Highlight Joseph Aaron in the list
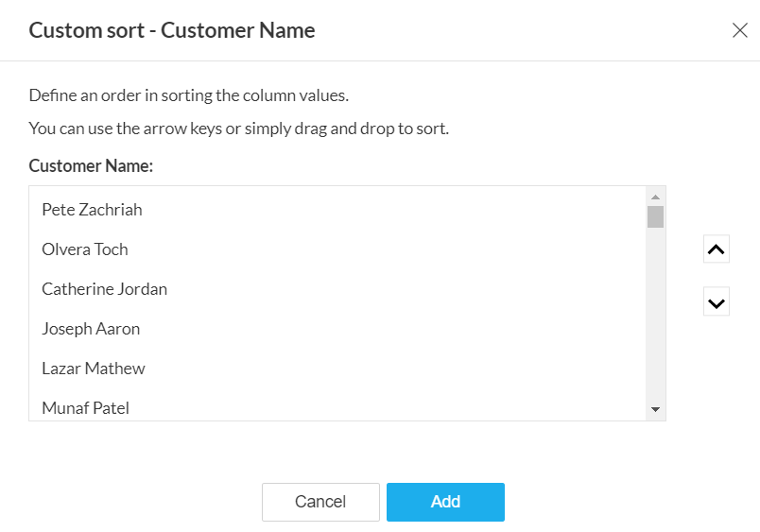Screen dimensions: 760x532 click(91, 329)
